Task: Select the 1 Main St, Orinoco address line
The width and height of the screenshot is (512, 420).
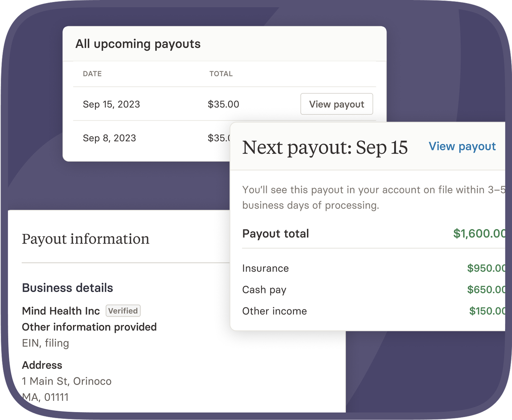Action: tap(67, 381)
